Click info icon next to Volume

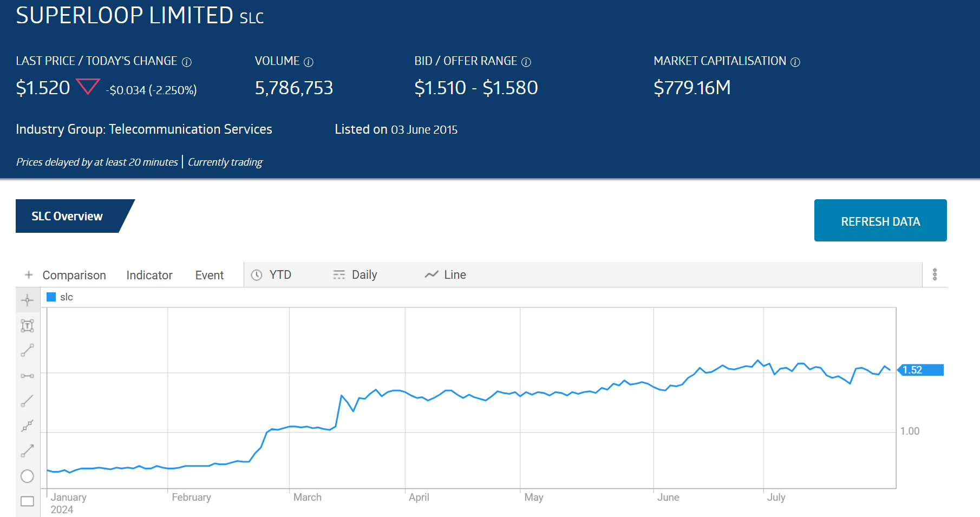click(309, 62)
